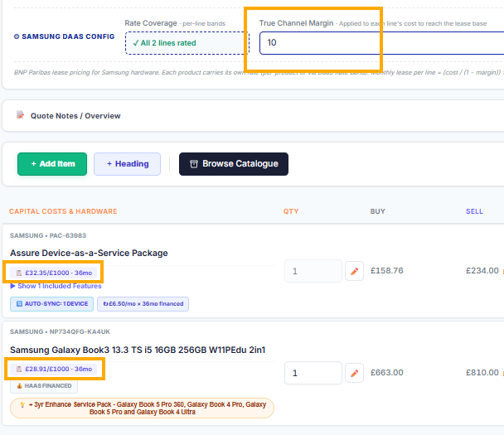The width and height of the screenshot is (504, 435).
Task: Click quantity field for Samsung Galaxy Book3
Action: [313, 373]
